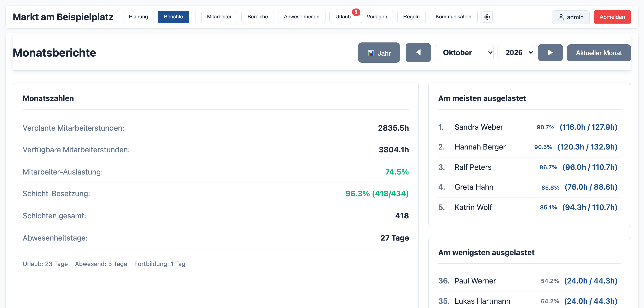The width and height of the screenshot is (644, 308).
Task: Open the Regeln tab
Action: 411,17
